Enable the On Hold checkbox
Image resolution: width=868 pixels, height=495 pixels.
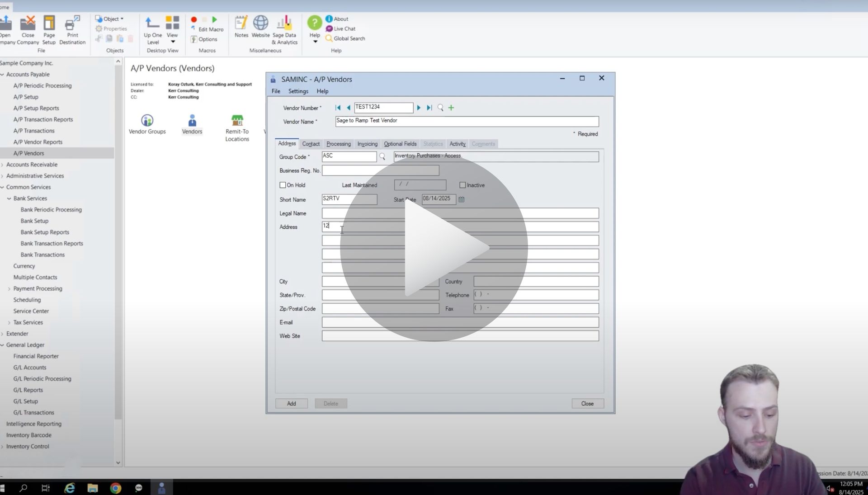[x=283, y=185]
